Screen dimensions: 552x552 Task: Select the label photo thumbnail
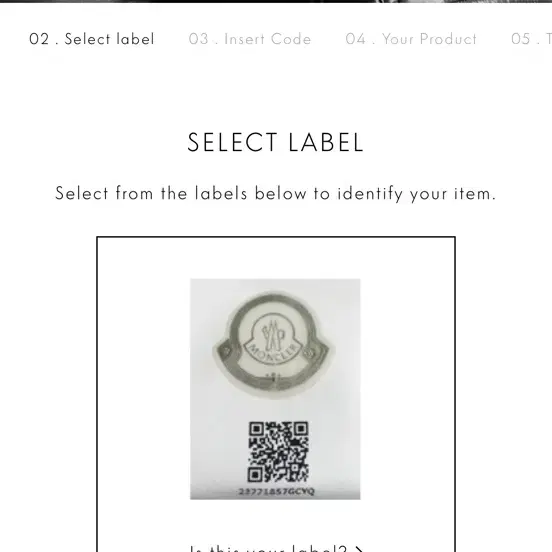(x=275, y=389)
